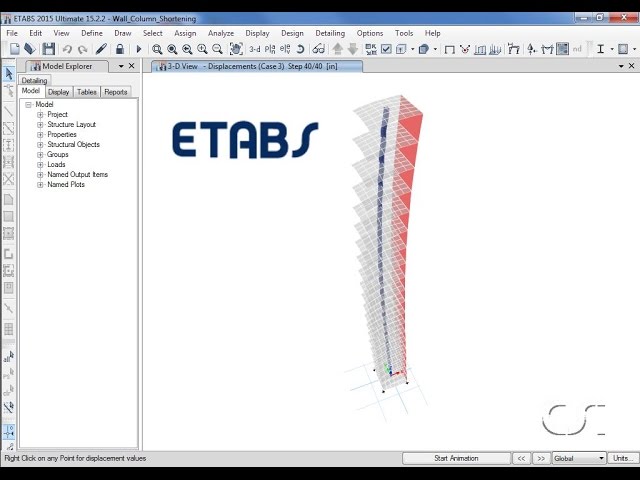Select the Draw Floor area tool
This screenshot has width=640, height=480.
[9, 200]
